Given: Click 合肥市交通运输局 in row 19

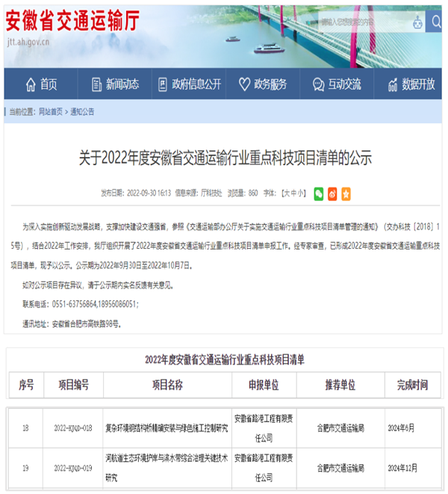Looking at the screenshot, I should point(340,468).
